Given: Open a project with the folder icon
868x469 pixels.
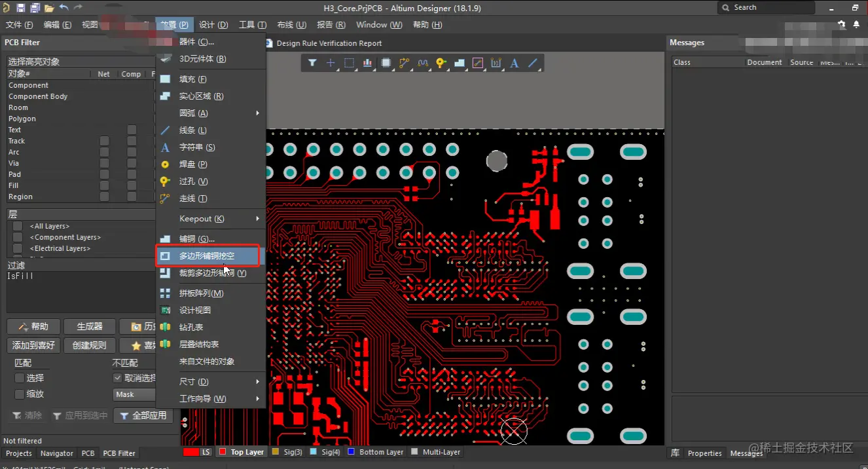Looking at the screenshot, I should (x=49, y=8).
